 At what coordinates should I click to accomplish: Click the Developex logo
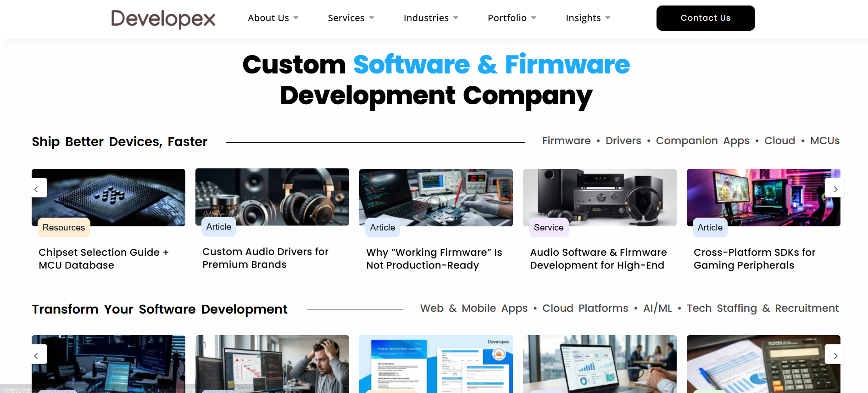click(x=163, y=19)
